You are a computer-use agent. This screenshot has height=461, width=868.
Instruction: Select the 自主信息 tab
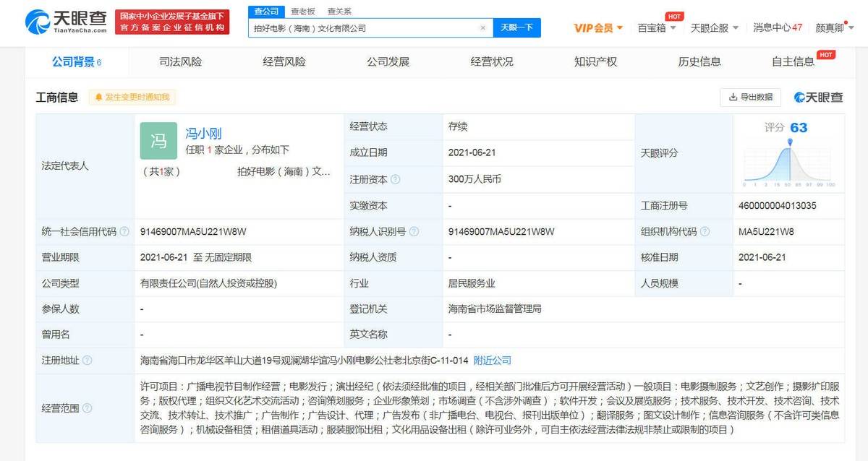pyautogui.click(x=793, y=61)
